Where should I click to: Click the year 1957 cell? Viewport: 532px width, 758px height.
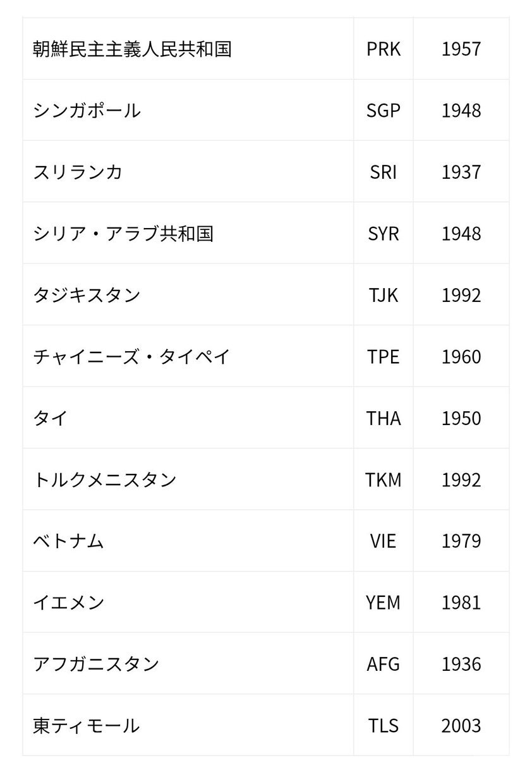tap(461, 49)
